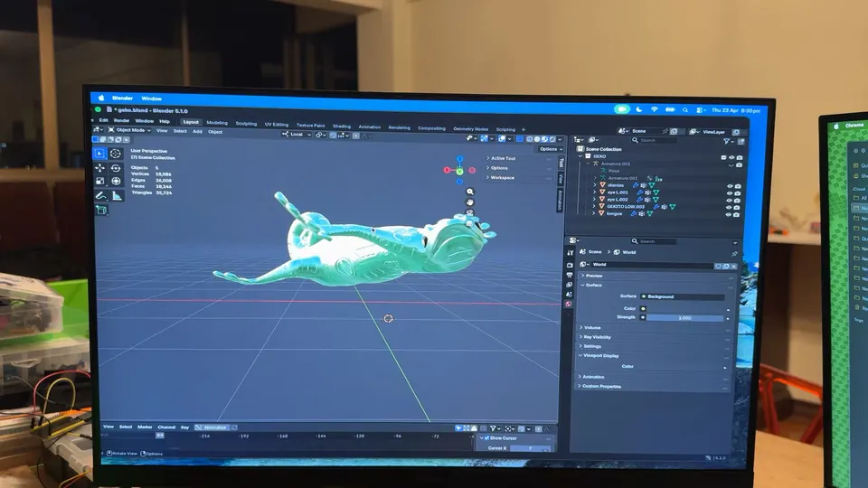Open the Marker menu in graph editor
Image resolution: width=868 pixels, height=488 pixels.
(145, 427)
